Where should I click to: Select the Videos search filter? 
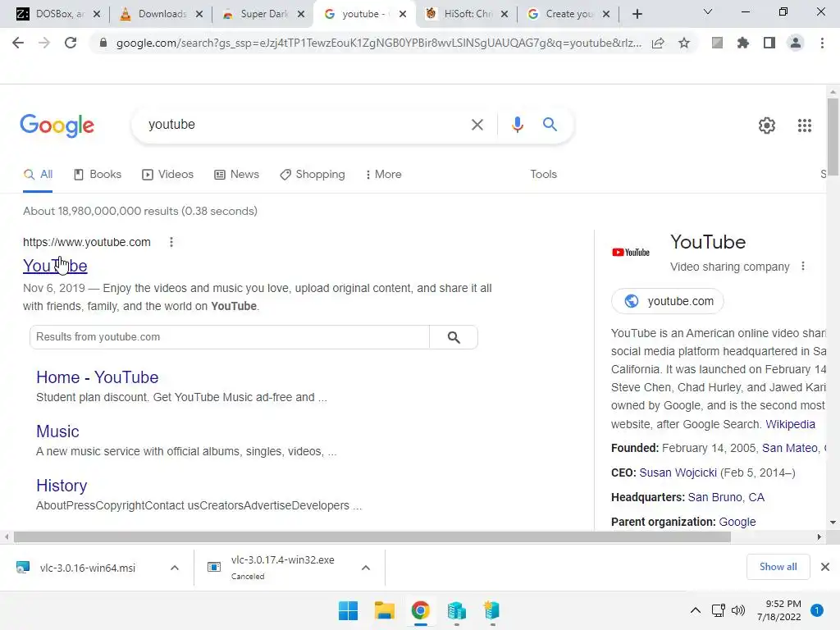coord(167,175)
